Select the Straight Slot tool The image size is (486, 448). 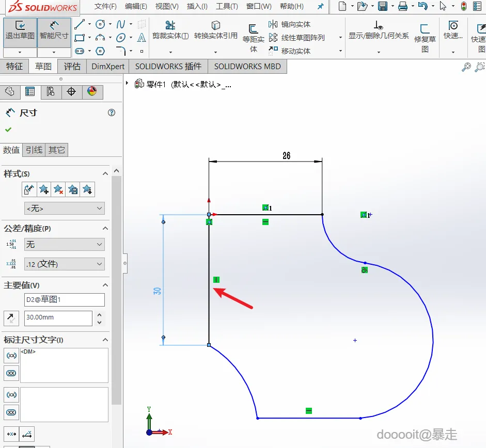pyautogui.click(x=80, y=51)
